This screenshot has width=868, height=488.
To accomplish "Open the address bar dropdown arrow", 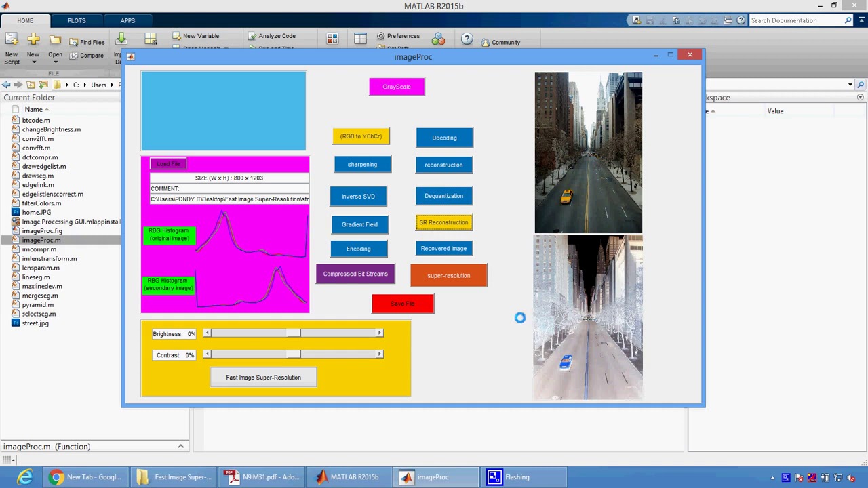I will coord(850,85).
